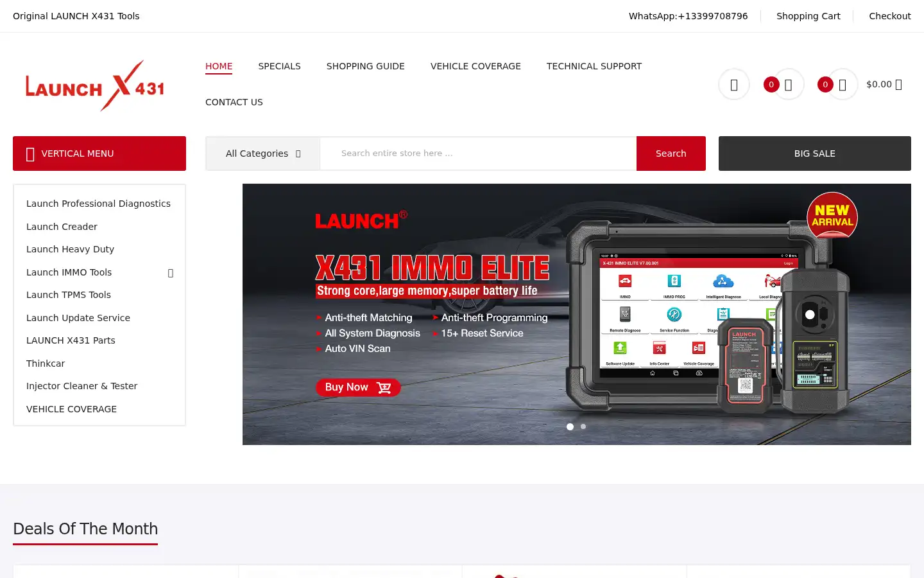Image resolution: width=924 pixels, height=578 pixels.
Task: Open Launch Heavy Duty category
Action: click(x=70, y=249)
